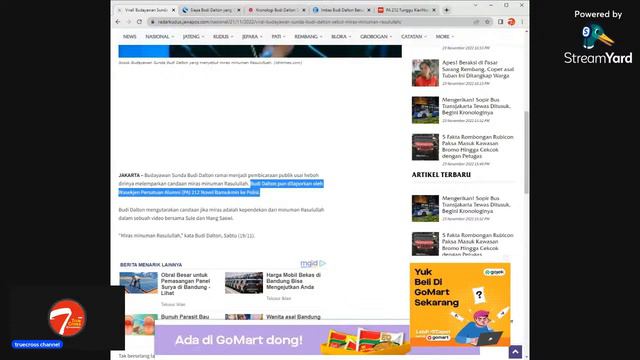Expand the BLORA dropdown menu
The width and height of the screenshot is (640, 360).
[x=341, y=37]
